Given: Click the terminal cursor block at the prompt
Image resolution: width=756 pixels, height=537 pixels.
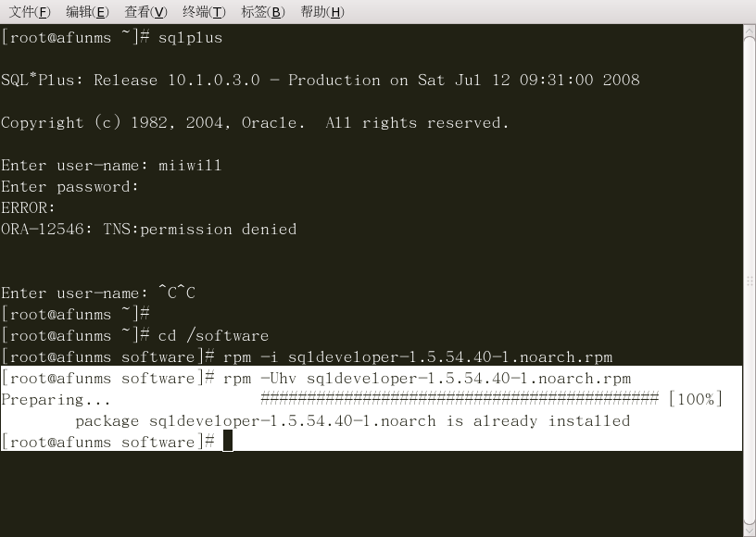Looking at the screenshot, I should coord(228,441).
